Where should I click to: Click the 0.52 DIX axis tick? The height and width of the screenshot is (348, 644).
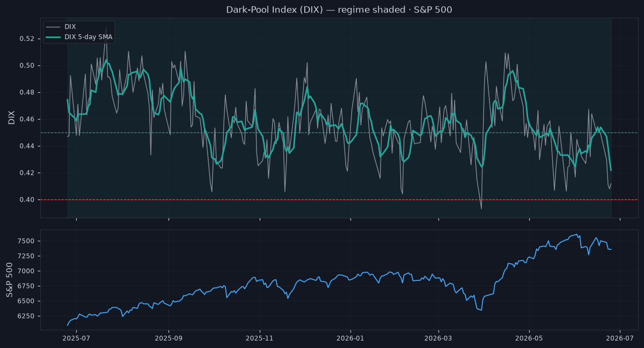(x=28, y=39)
